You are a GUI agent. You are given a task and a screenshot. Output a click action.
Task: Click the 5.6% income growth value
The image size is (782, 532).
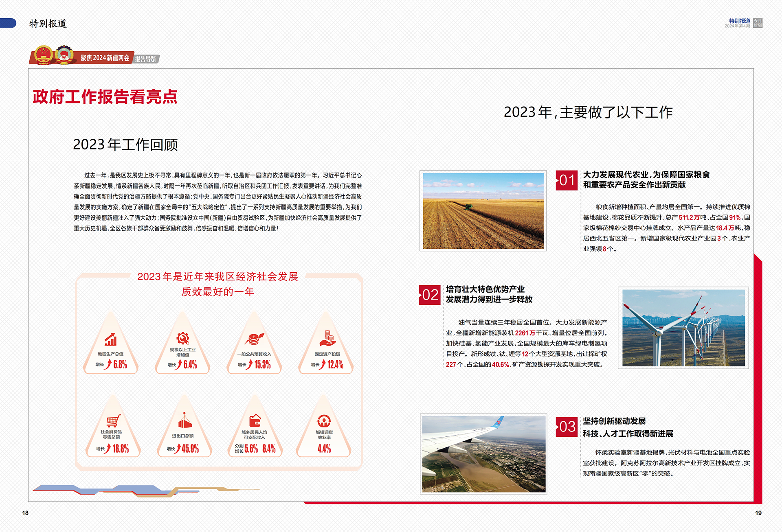pos(251,449)
